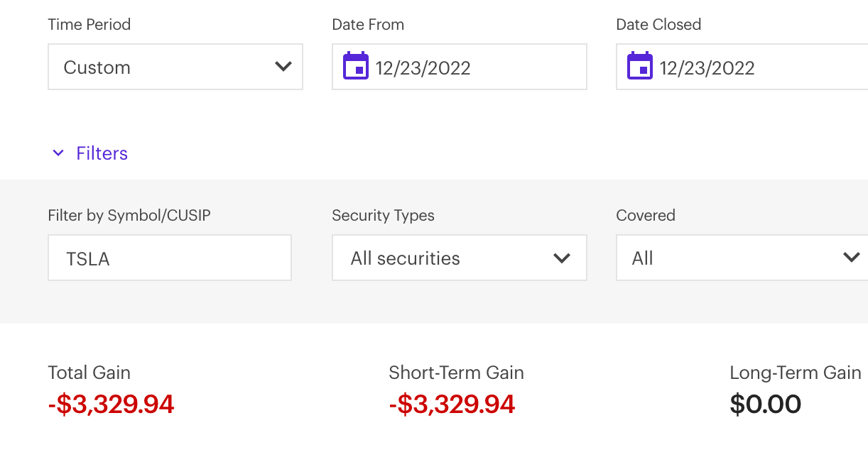This screenshot has width=868, height=457.
Task: Click the 'Filter by Symbol/CUSIP' label
Action: [x=129, y=215]
